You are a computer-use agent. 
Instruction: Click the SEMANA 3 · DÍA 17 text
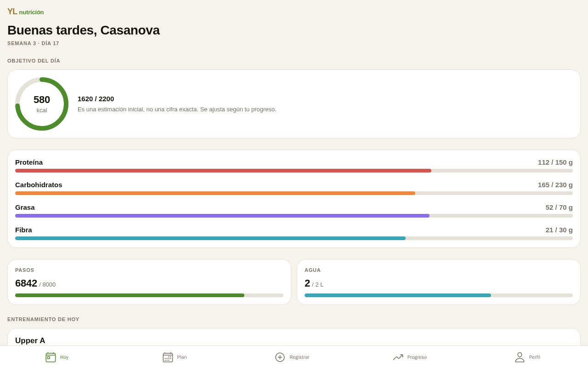(x=33, y=43)
